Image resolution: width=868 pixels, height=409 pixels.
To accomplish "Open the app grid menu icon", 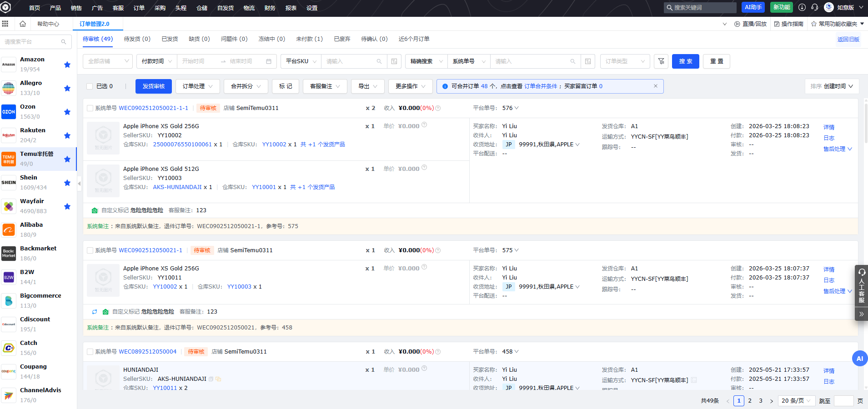I will pos(5,24).
